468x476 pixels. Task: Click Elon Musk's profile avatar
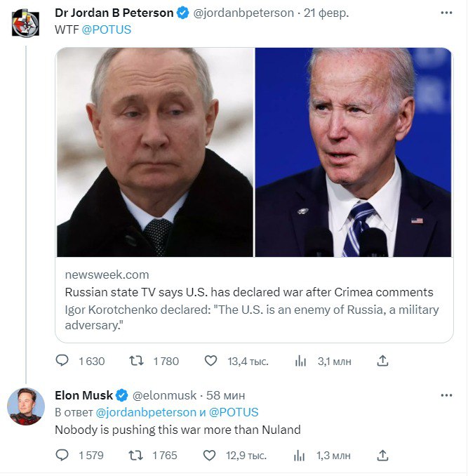[x=26, y=406]
